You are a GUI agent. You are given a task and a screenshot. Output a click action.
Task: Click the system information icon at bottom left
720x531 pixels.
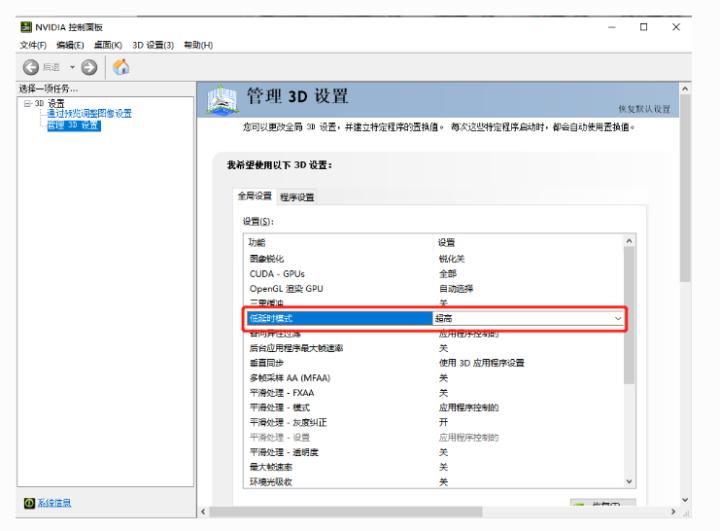(29, 503)
